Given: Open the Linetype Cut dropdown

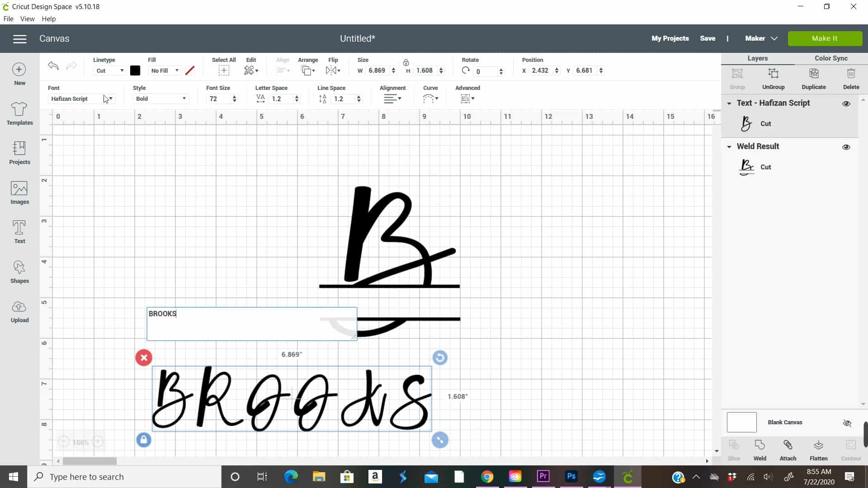Looking at the screenshot, I should (x=109, y=70).
